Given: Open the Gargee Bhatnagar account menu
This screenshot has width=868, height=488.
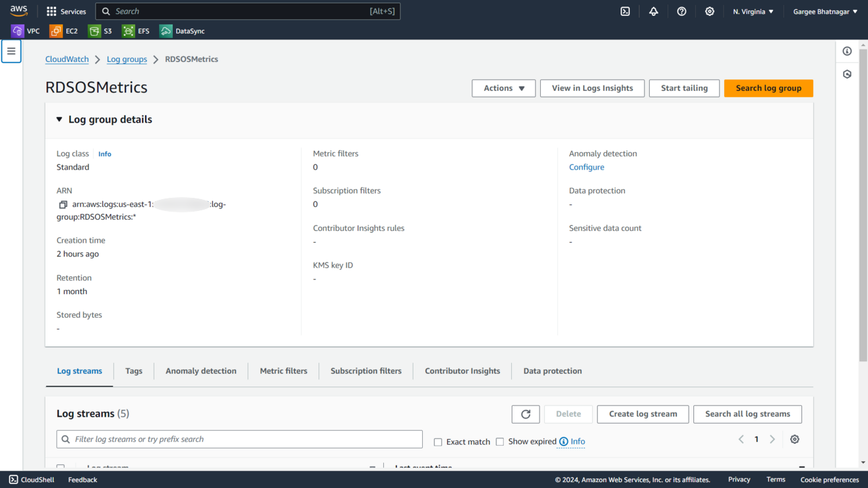Looking at the screenshot, I should (826, 11).
